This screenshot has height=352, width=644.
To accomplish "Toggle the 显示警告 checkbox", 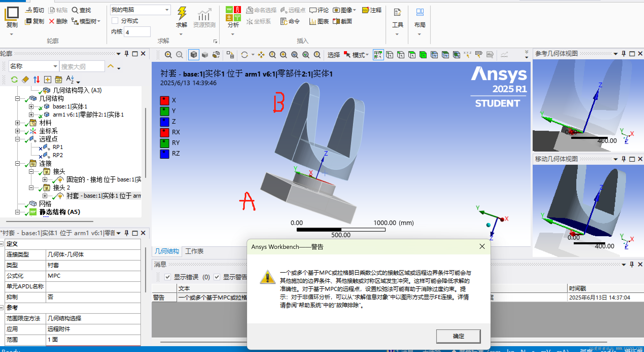I will [x=217, y=277].
